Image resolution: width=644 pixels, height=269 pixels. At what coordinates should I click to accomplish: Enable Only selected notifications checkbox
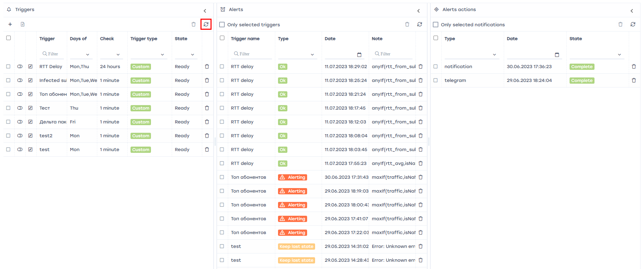coord(436,25)
